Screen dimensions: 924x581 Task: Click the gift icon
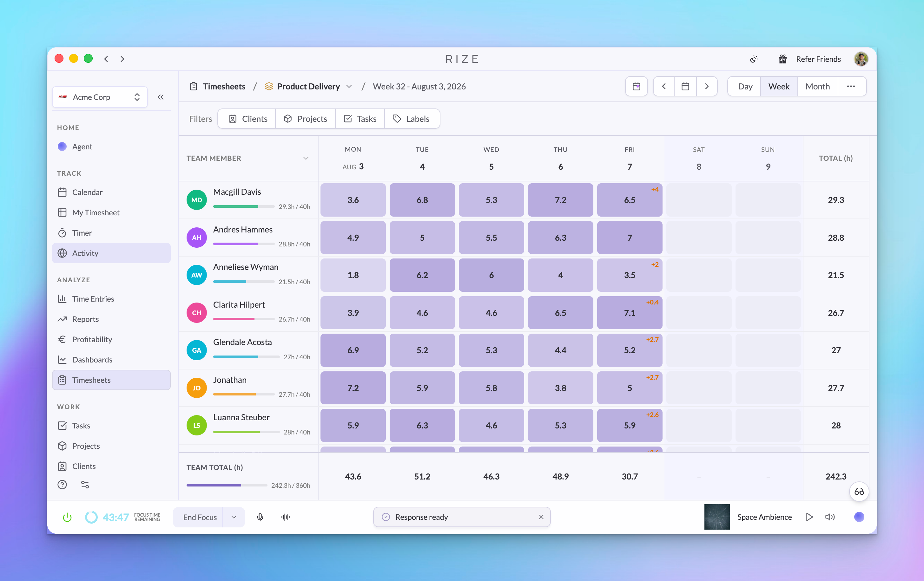[x=783, y=59]
